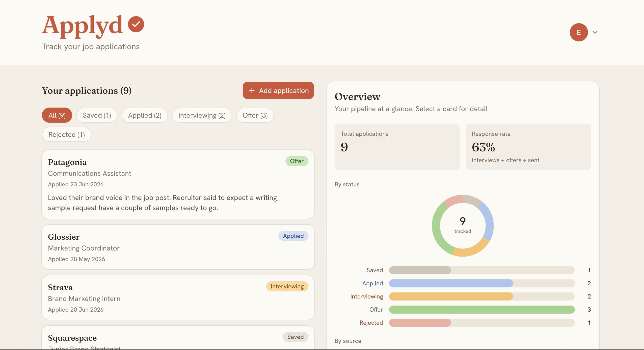Viewport: 644px width, 350px height.
Task: Filter by Applied (2)
Action: click(x=145, y=115)
